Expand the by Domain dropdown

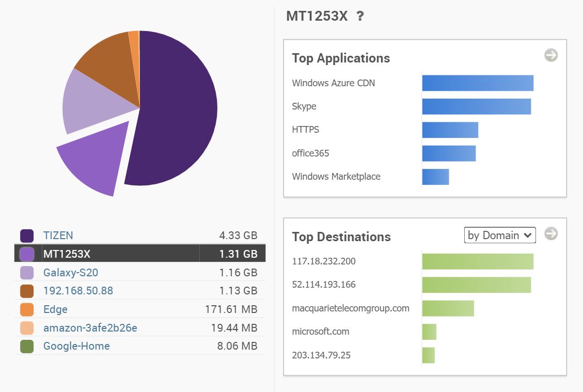click(x=499, y=236)
